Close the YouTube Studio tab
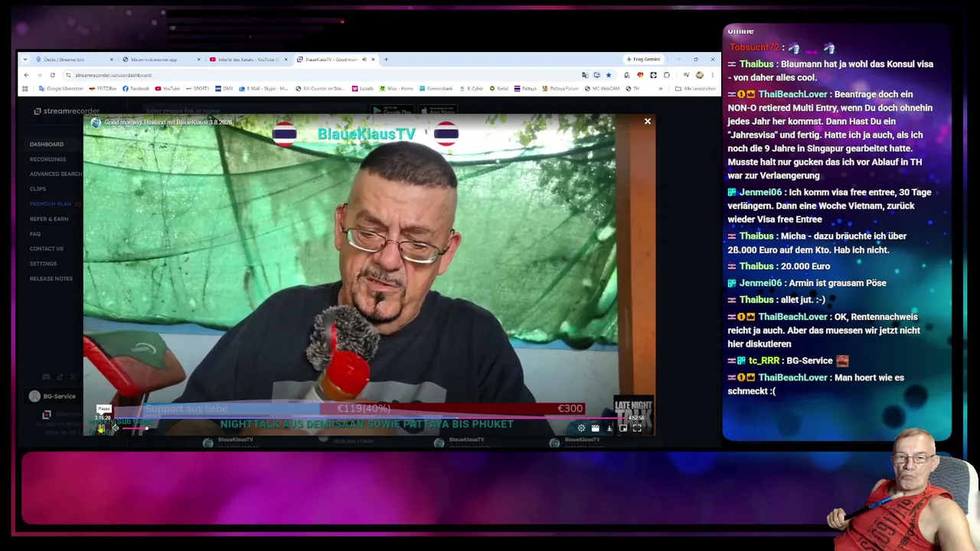Image resolution: width=980 pixels, height=551 pixels. (286, 60)
